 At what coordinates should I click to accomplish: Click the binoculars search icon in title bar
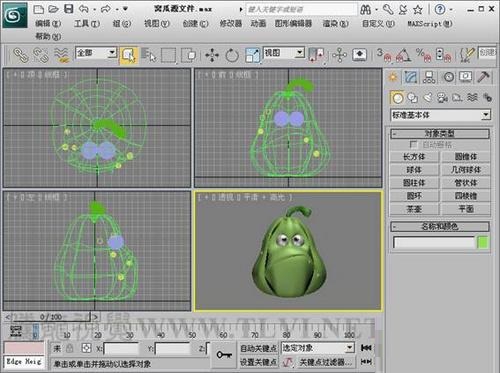(366, 10)
